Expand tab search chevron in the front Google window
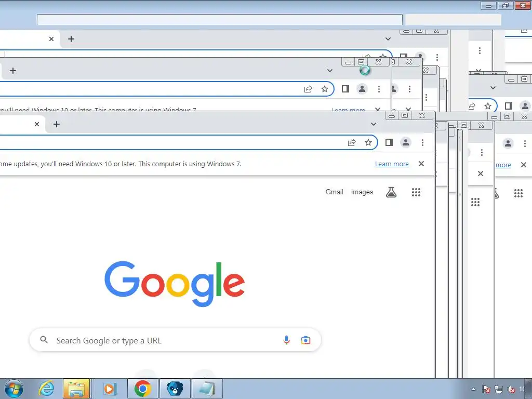This screenshot has height=399, width=532. point(373,124)
